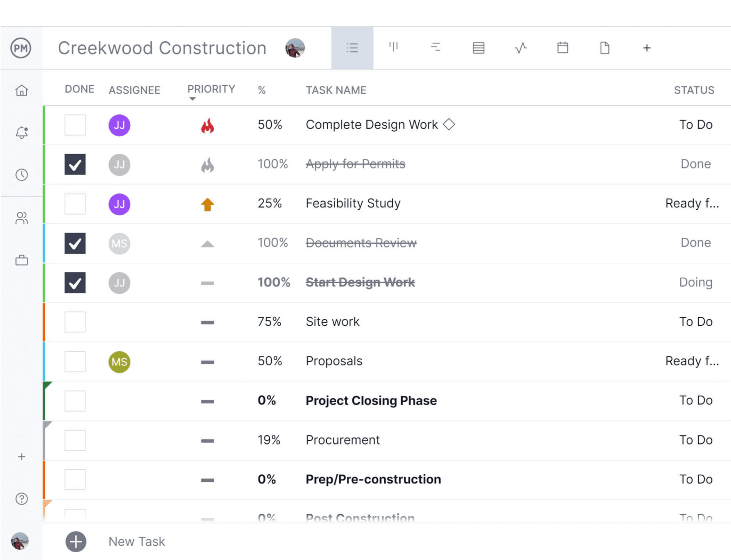
Task: Open the Priority sort dropdown
Action: click(211, 92)
